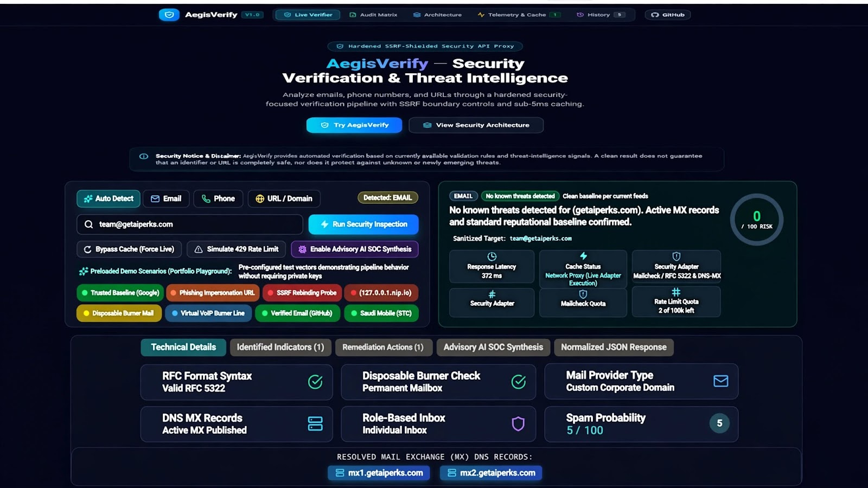This screenshot has height=488, width=868.
Task: Open Remediation Actions (1) tab
Action: (x=383, y=348)
